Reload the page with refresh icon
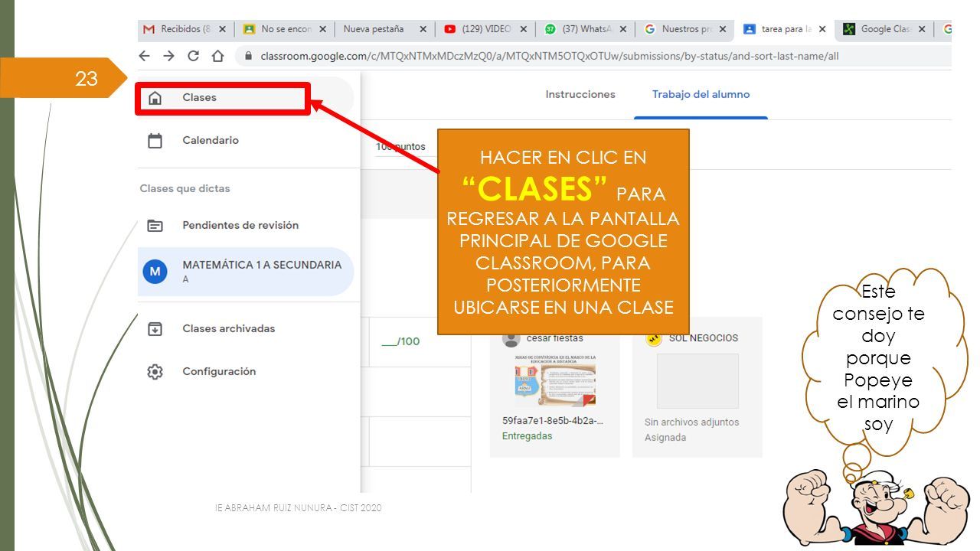 coord(194,56)
